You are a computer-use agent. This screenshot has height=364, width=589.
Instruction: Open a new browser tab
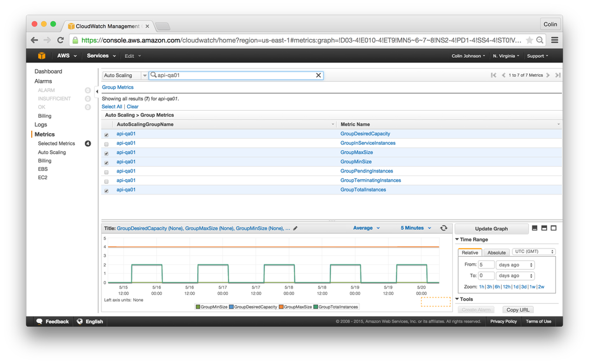[x=163, y=27]
